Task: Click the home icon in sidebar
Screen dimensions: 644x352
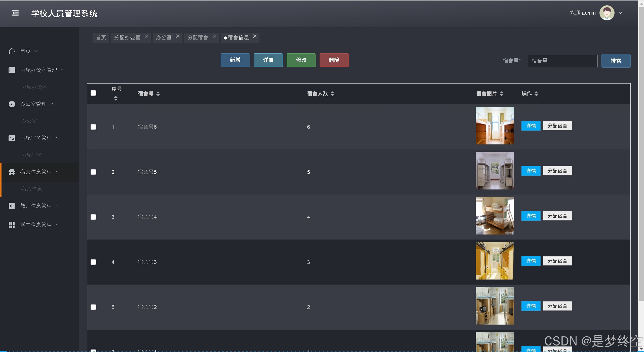Action: [12, 51]
